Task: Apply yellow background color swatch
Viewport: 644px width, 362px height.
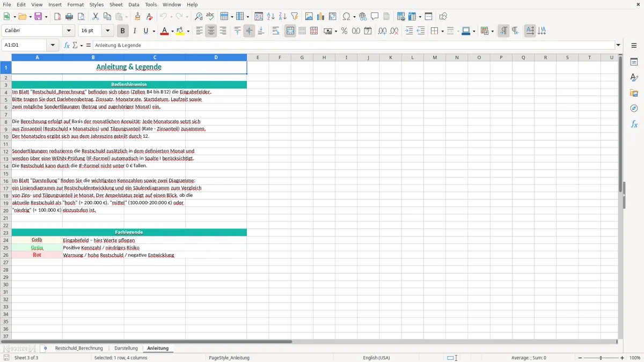Action: (x=180, y=31)
